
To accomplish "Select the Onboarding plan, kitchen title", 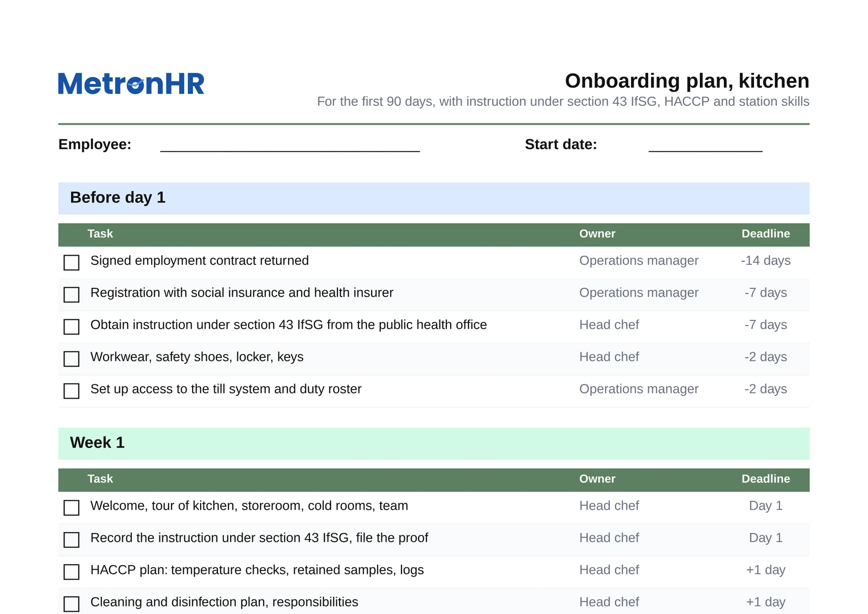I will [x=687, y=81].
